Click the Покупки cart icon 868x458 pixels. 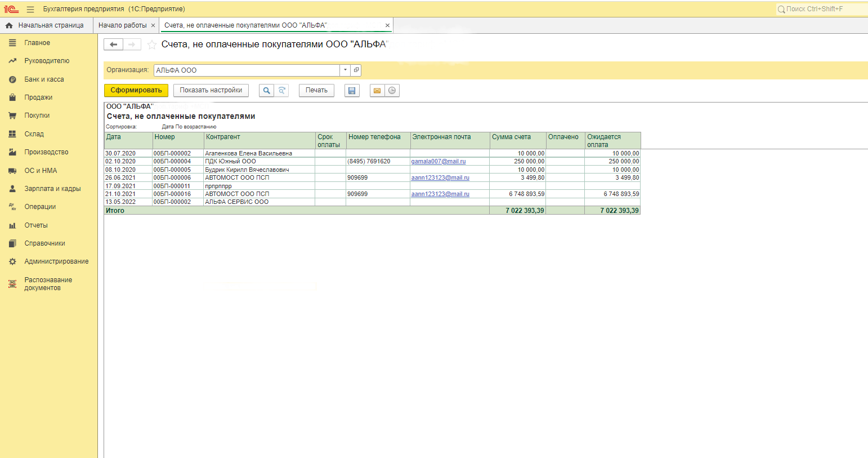(x=12, y=115)
